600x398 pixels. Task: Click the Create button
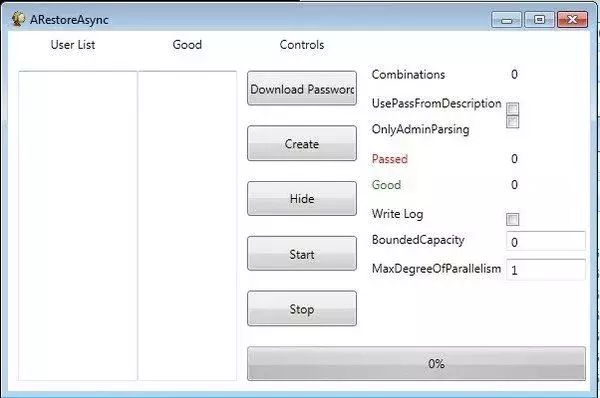click(x=302, y=144)
